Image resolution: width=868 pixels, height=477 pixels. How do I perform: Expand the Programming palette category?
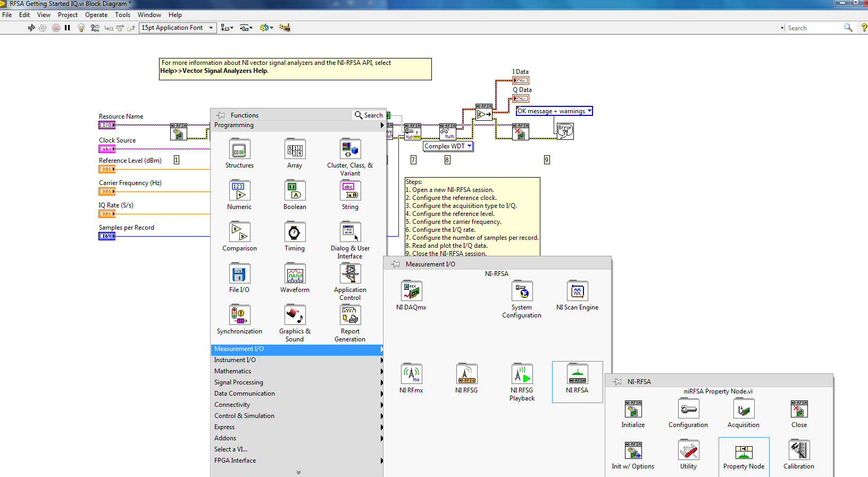point(298,125)
